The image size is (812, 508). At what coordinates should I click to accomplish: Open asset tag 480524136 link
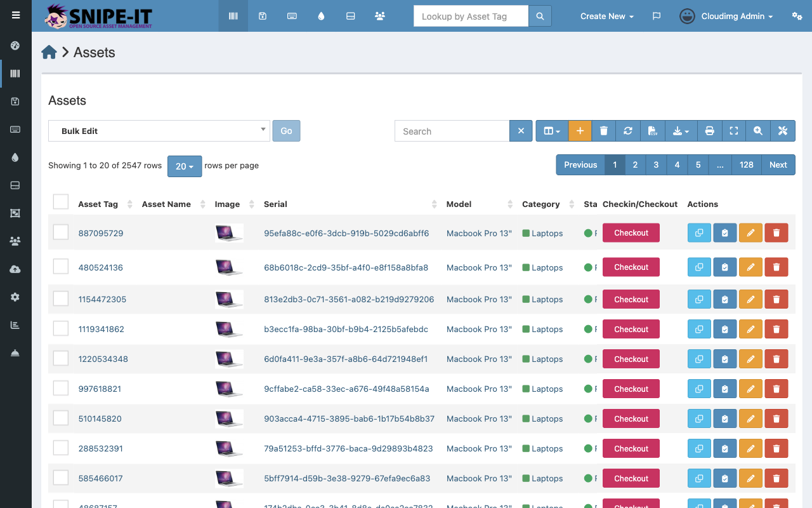(x=101, y=267)
